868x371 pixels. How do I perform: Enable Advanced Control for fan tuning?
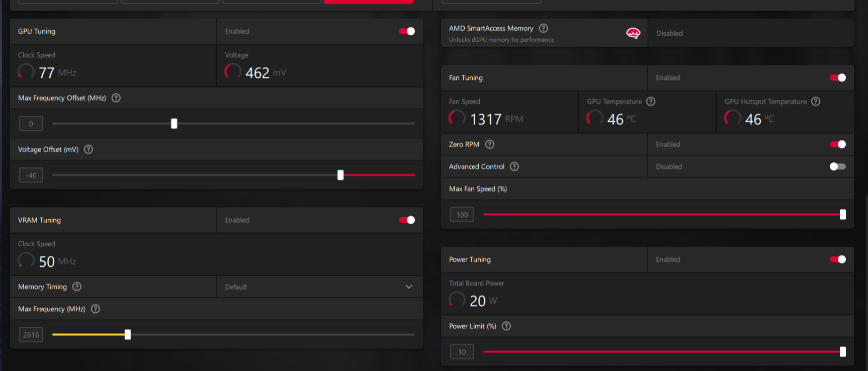[x=838, y=166]
